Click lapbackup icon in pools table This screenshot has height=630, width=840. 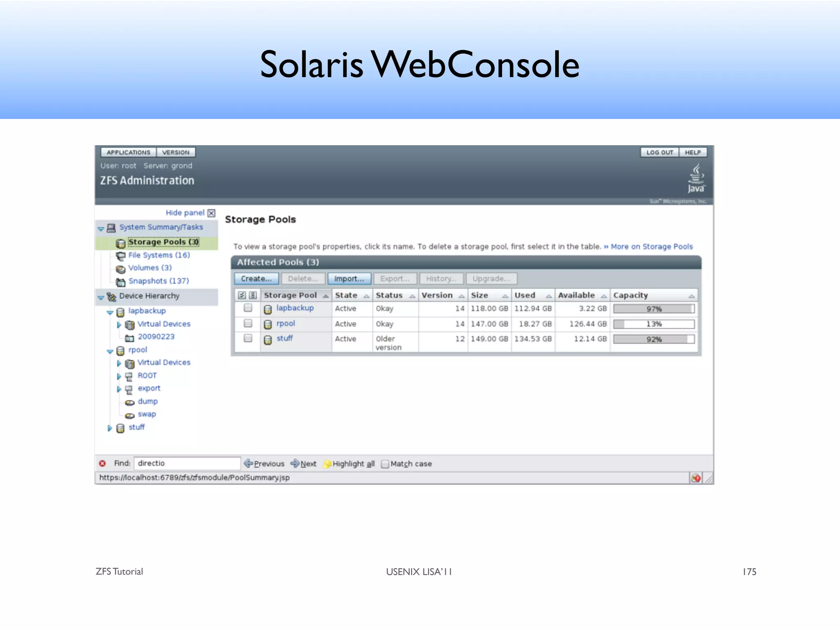tap(268, 309)
